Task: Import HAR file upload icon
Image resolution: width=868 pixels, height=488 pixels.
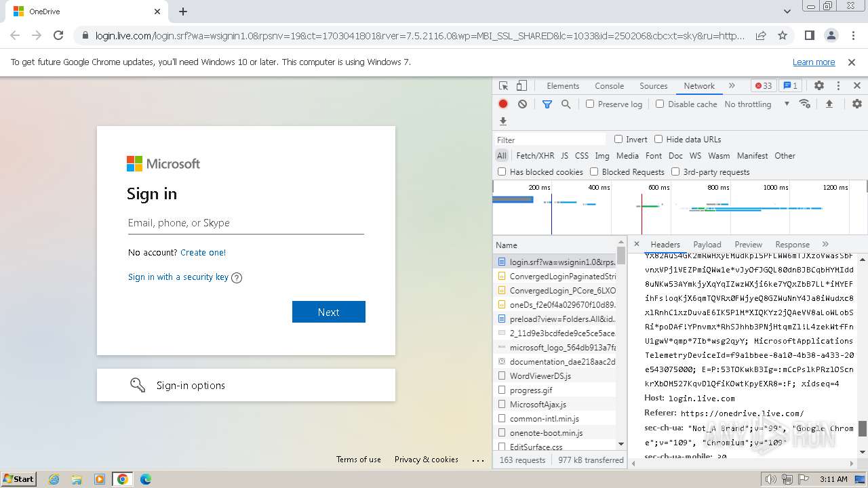Action: [829, 104]
